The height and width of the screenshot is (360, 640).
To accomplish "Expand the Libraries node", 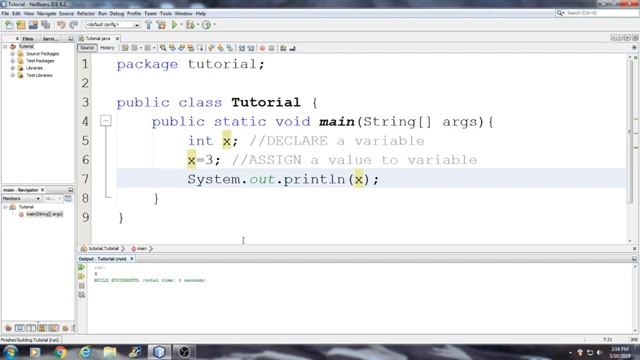I will [x=13, y=68].
